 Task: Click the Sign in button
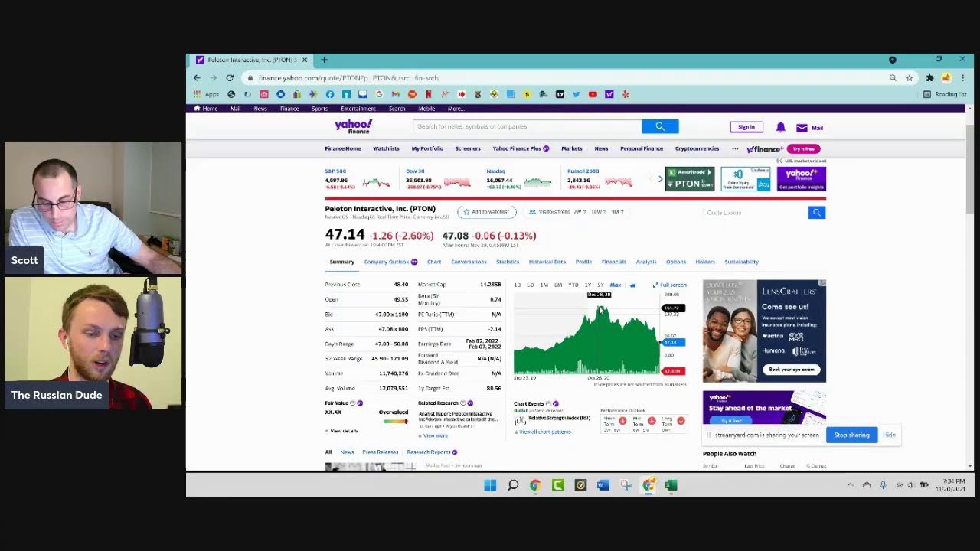click(746, 127)
